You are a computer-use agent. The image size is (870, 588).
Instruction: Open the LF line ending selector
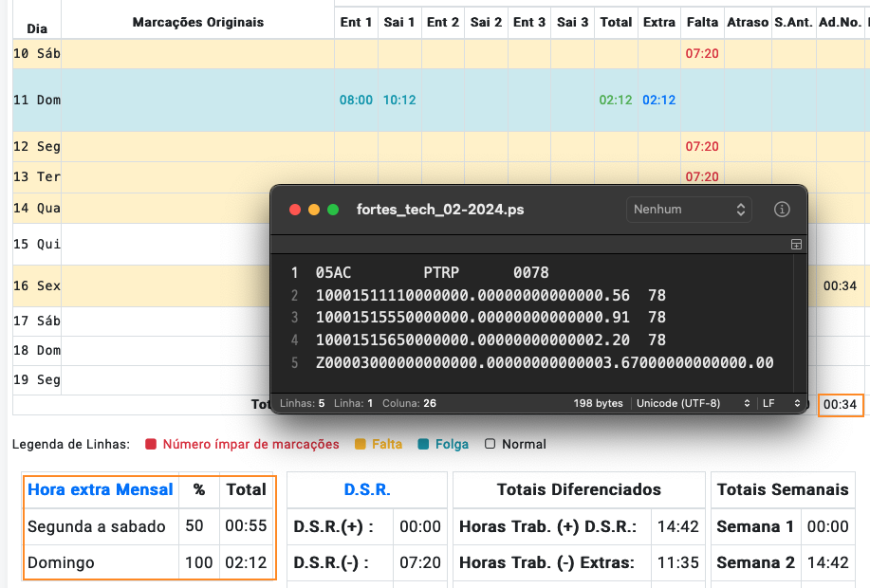pyautogui.click(x=781, y=403)
